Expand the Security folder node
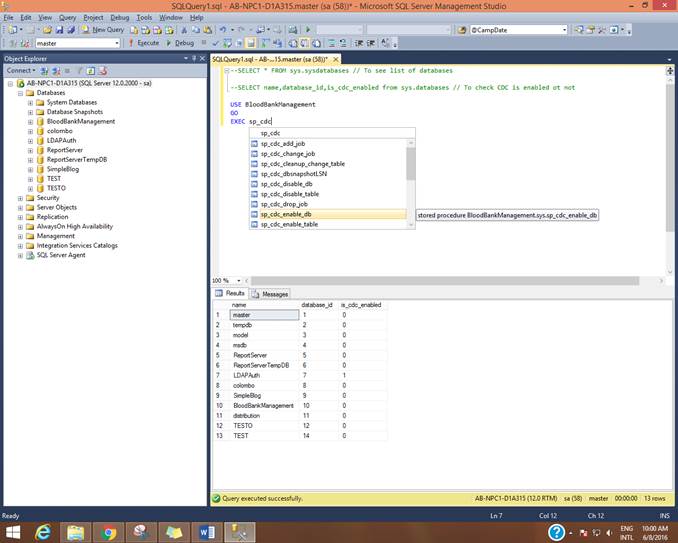Screen dimensions: 678x543 20,198
